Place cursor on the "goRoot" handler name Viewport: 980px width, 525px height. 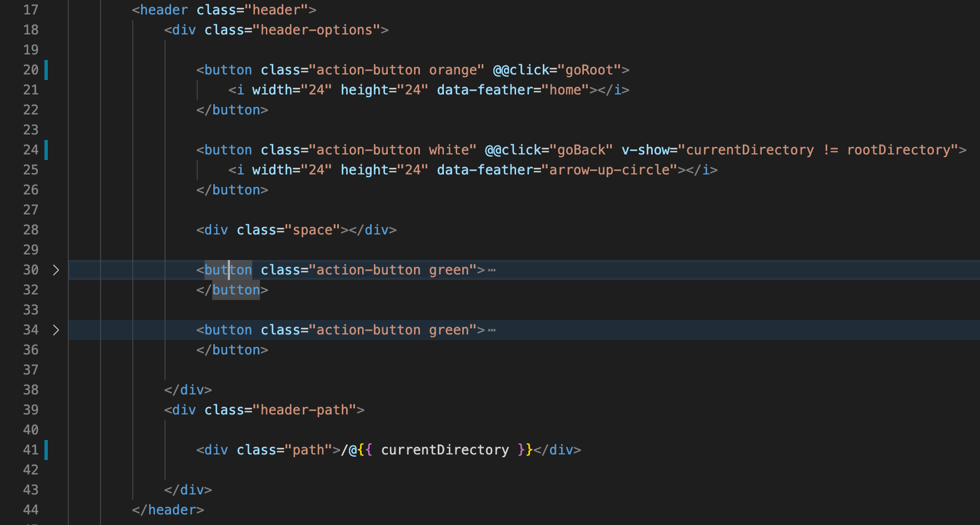[x=589, y=70]
